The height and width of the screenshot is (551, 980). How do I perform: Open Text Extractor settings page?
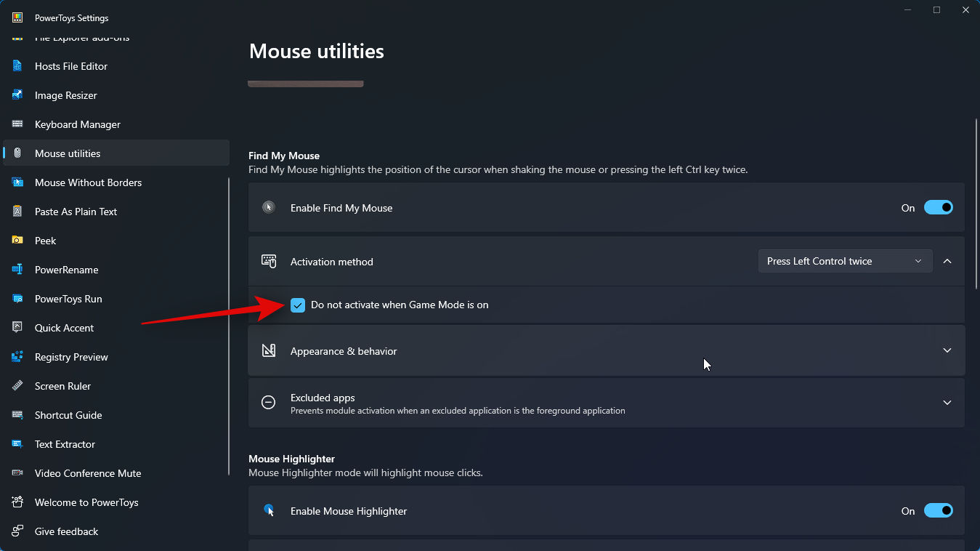click(x=116, y=444)
